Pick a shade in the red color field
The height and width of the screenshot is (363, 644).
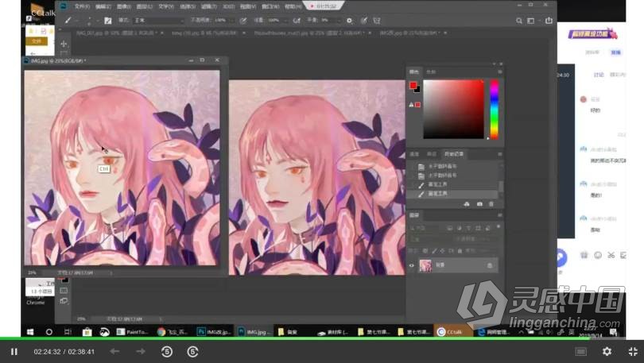[453, 109]
